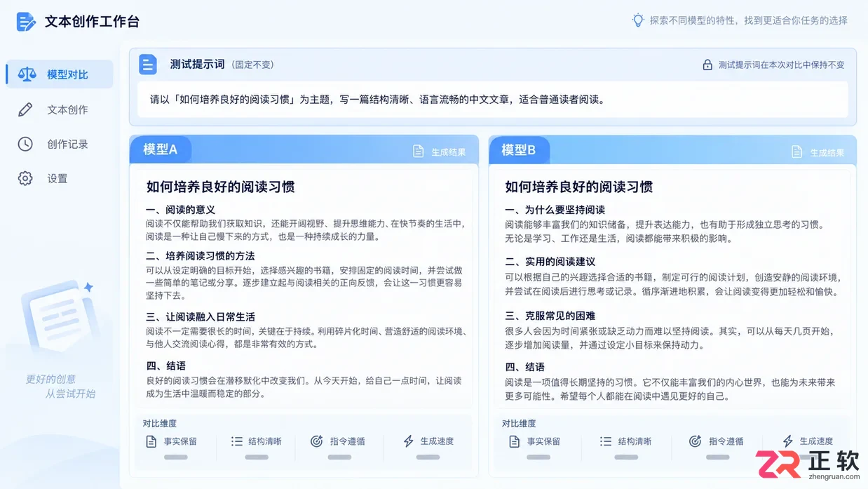This screenshot has height=489, width=868.
Task: Click 模型B 生成结果 document icon
Action: 797,152
